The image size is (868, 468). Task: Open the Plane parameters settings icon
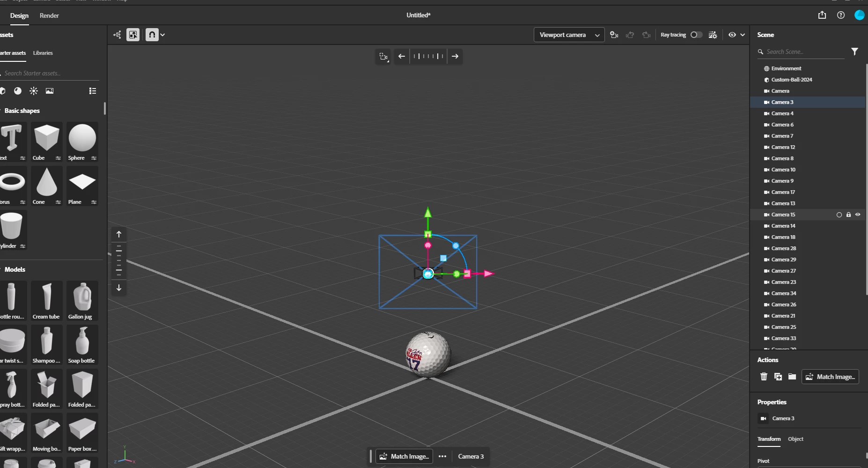[94, 202]
